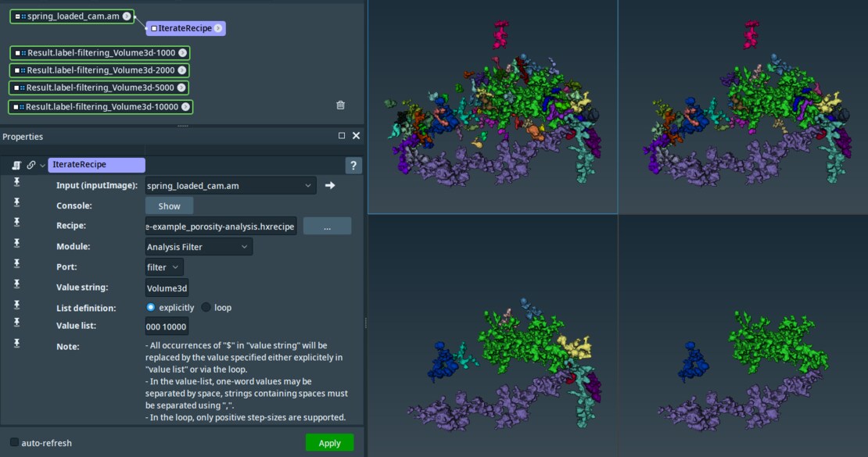The width and height of the screenshot is (868, 457).
Task: Open arrow menu on spring_loaded_cam.am node
Action: tap(127, 16)
